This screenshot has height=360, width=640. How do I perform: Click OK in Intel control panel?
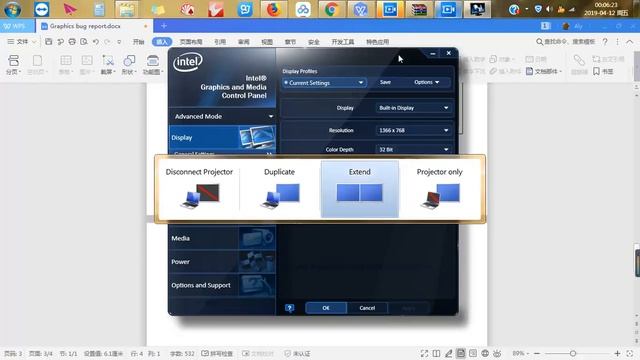point(326,308)
